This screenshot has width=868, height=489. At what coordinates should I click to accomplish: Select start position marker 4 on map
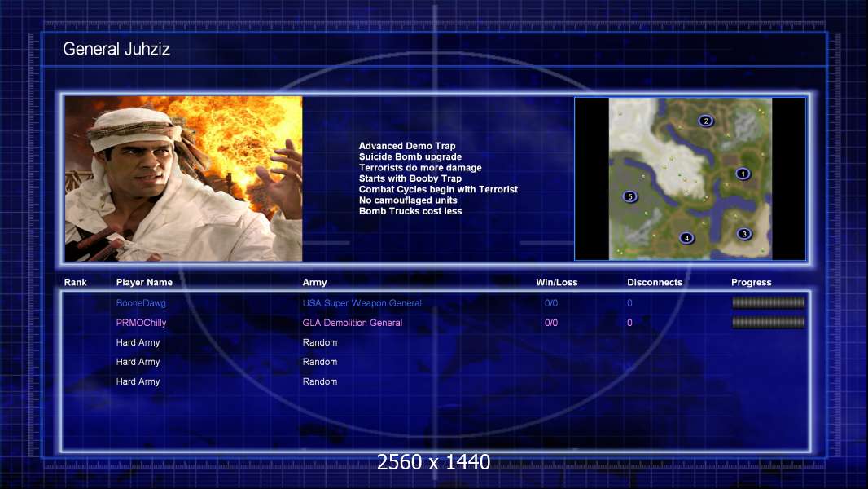686,238
